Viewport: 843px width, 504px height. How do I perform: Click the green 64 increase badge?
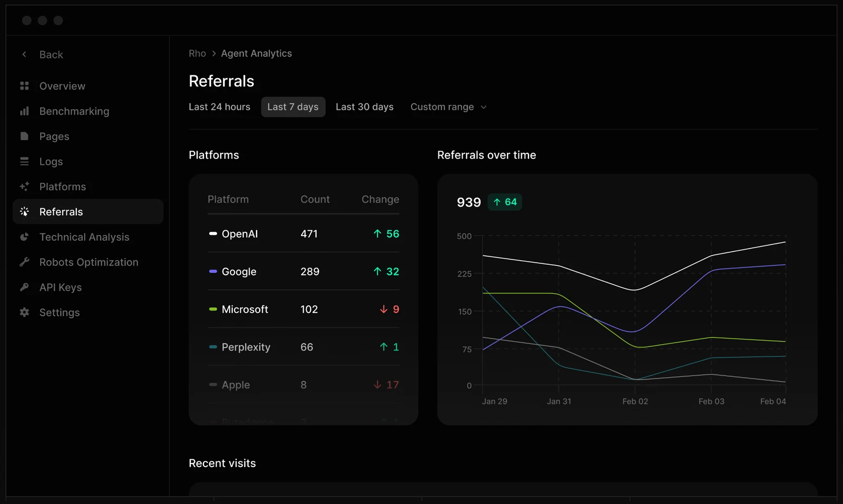click(x=505, y=202)
